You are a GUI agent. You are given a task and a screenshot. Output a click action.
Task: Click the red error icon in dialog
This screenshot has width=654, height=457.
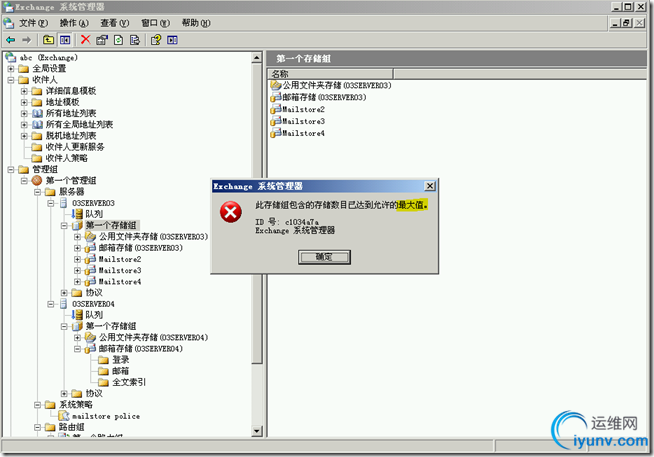(x=231, y=212)
